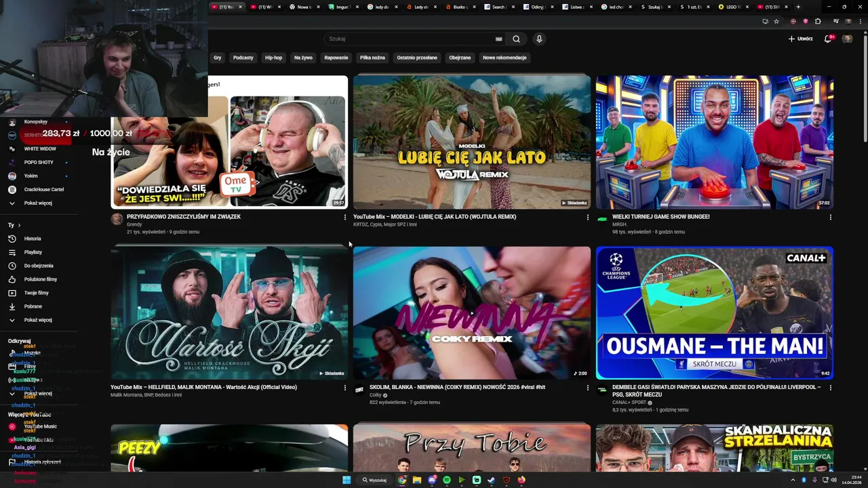The width and height of the screenshot is (868, 488).
Task: Open Historia in the sidebar
Action: click(33, 239)
